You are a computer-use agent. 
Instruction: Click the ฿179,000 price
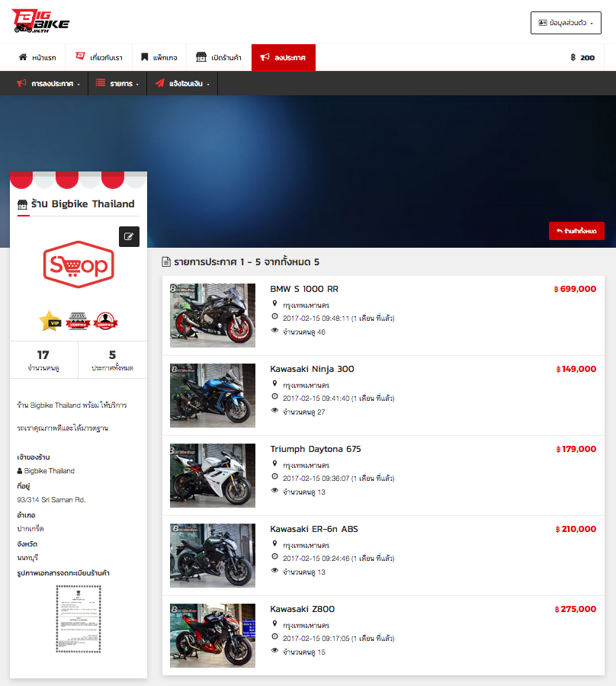coord(576,449)
